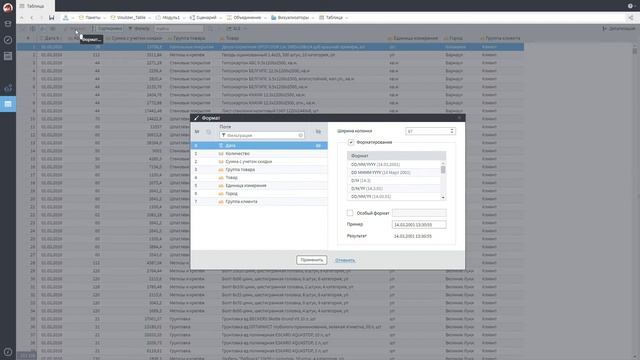Enable the Особый формат checkbox

pos(350,213)
